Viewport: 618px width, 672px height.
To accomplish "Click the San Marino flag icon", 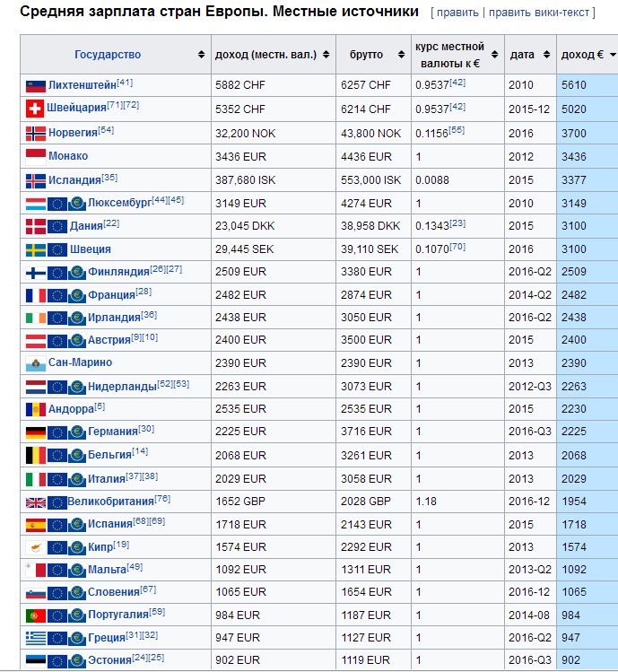I will pyautogui.click(x=35, y=362).
